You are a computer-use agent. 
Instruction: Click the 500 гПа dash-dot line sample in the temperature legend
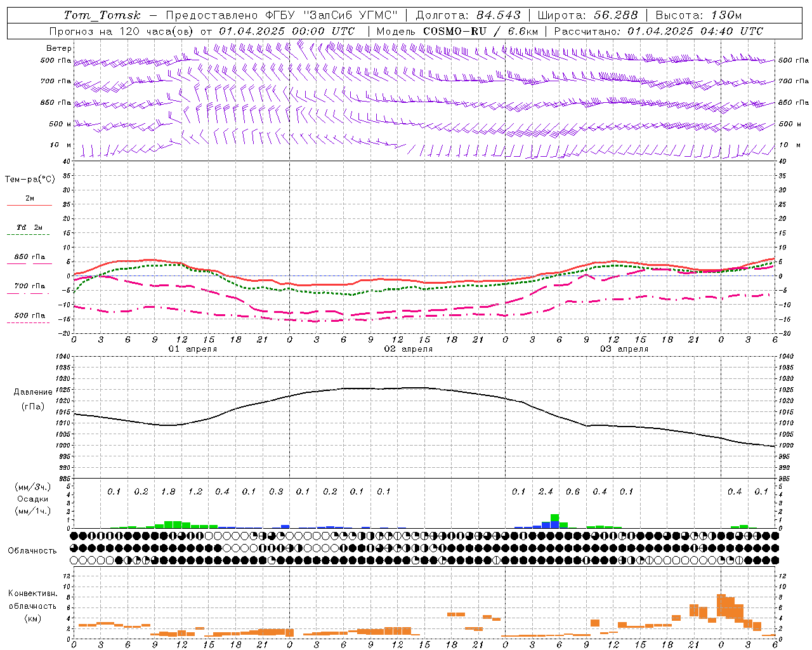(x=29, y=323)
